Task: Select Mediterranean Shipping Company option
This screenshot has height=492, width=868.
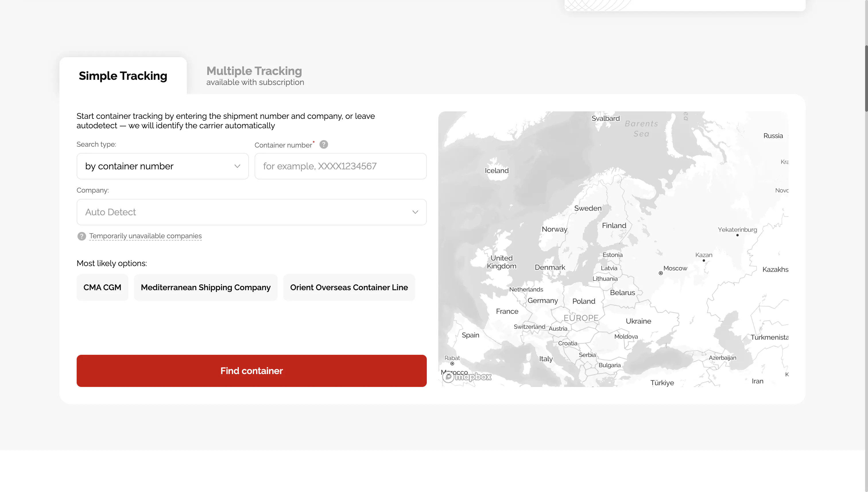Action: point(206,288)
